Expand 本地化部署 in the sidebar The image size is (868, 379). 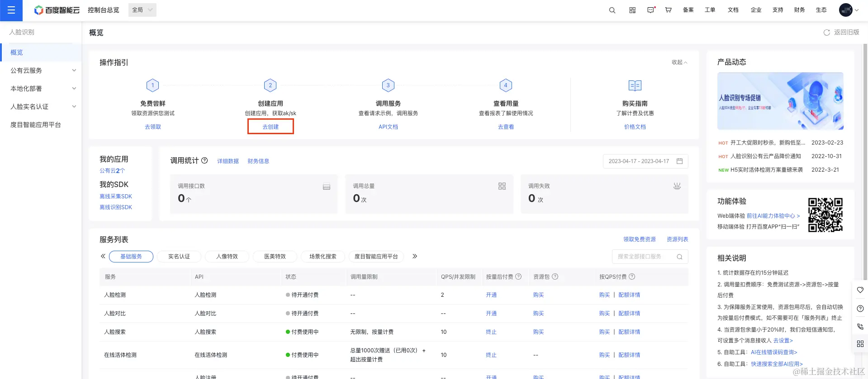click(x=41, y=89)
